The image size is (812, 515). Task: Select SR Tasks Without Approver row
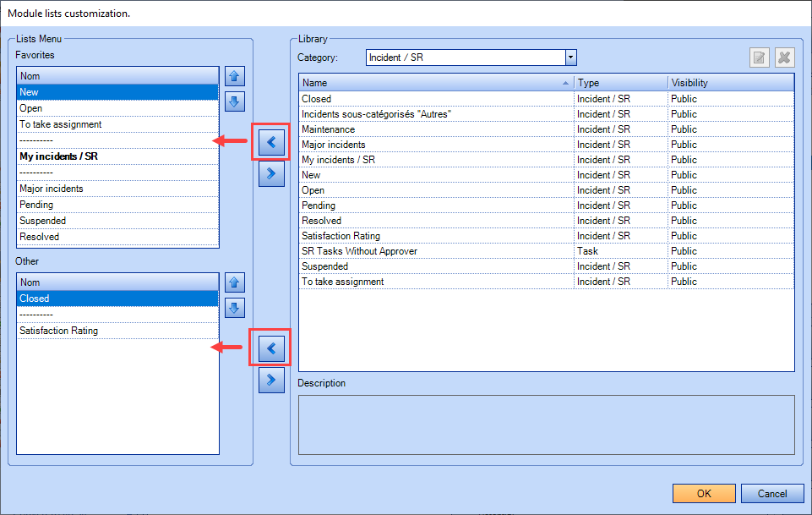tap(360, 251)
